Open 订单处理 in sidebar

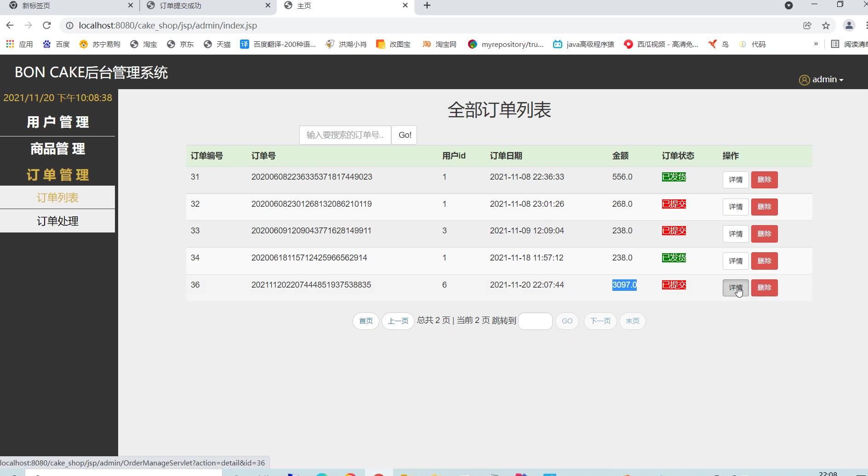[57, 221]
